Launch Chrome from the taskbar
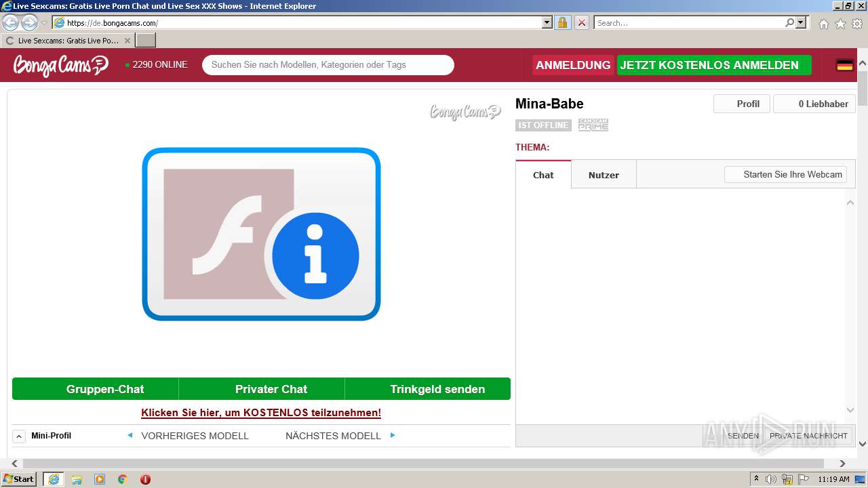The image size is (868, 488). tap(123, 479)
